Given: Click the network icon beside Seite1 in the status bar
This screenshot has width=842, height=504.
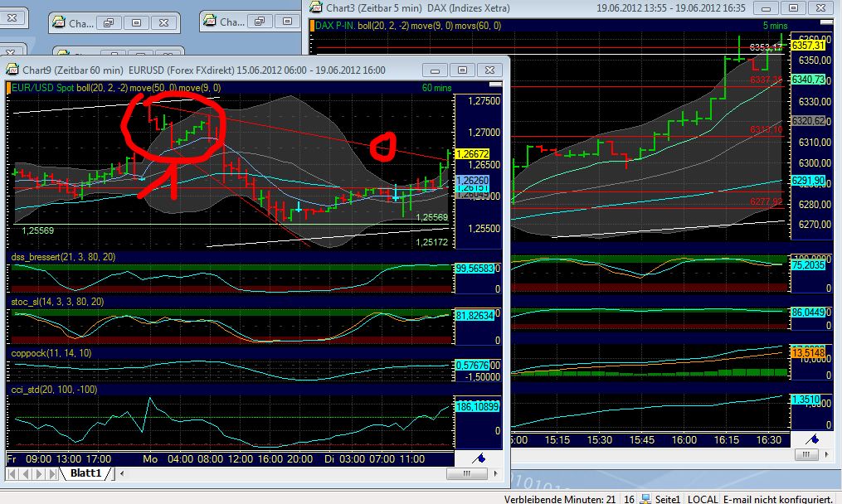Looking at the screenshot, I should tap(645, 498).
